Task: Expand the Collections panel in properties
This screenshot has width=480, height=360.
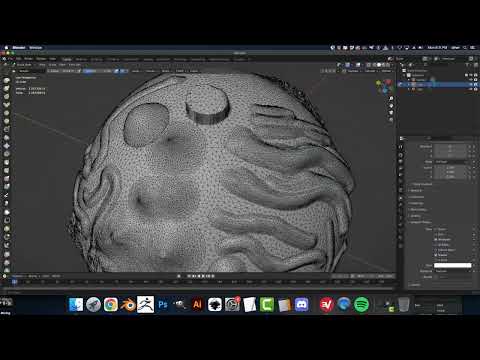Action: (x=417, y=197)
